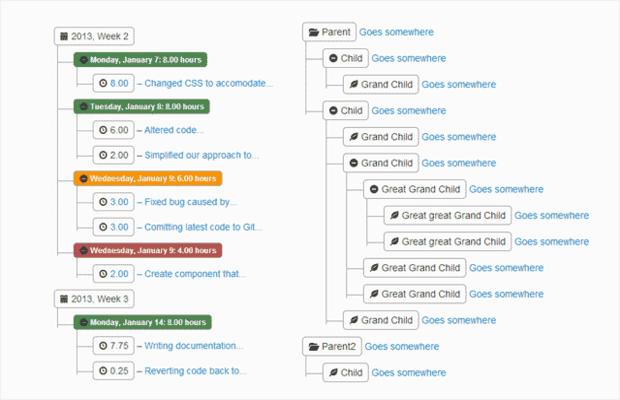Image resolution: width=620 pixels, height=400 pixels.
Task: Follow Goes somewhere link next to Parent2
Action: coord(402,347)
